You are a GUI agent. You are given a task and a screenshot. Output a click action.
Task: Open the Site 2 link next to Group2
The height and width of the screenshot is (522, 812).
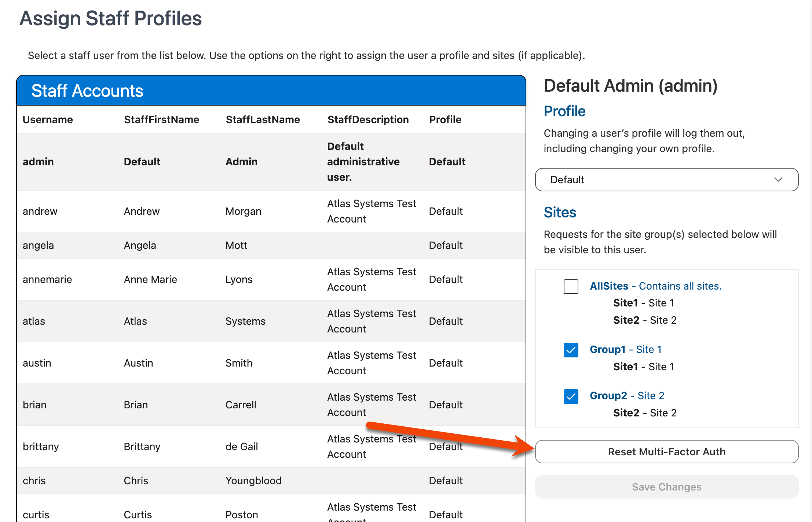point(651,396)
